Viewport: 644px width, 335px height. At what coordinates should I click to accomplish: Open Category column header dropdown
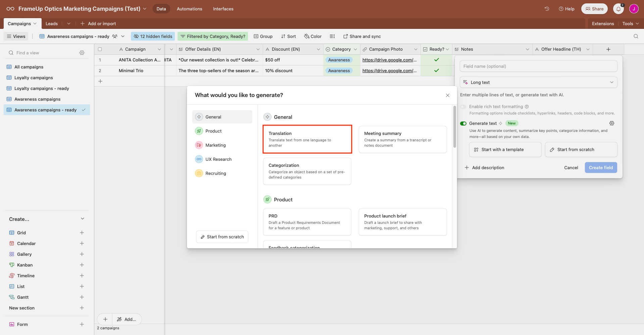pos(355,49)
